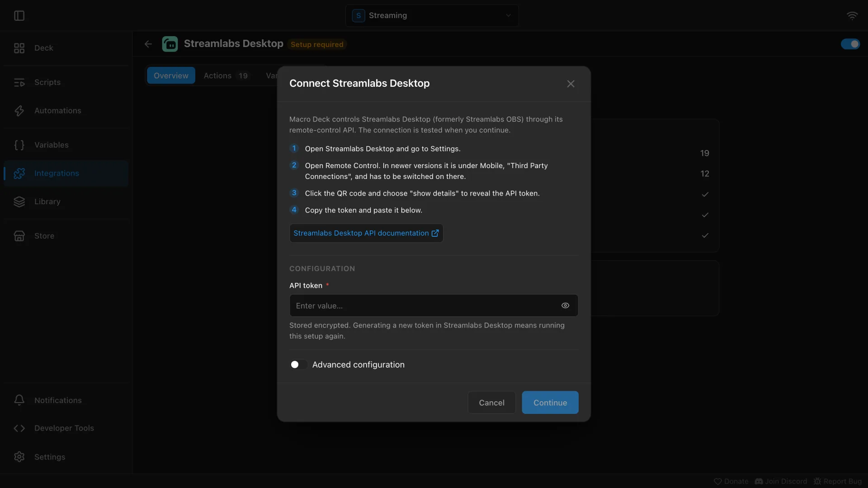
Task: Click the Donate heart link
Action: pyautogui.click(x=731, y=481)
